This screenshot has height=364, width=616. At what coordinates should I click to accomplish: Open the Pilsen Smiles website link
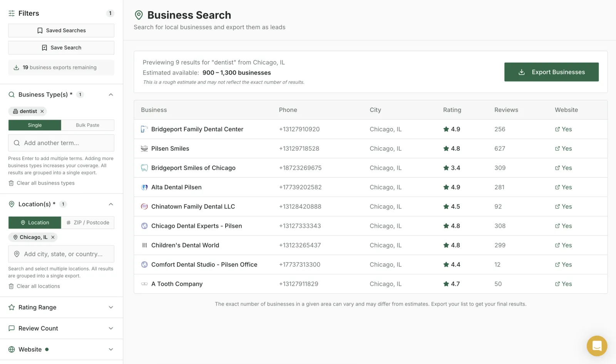[563, 149]
